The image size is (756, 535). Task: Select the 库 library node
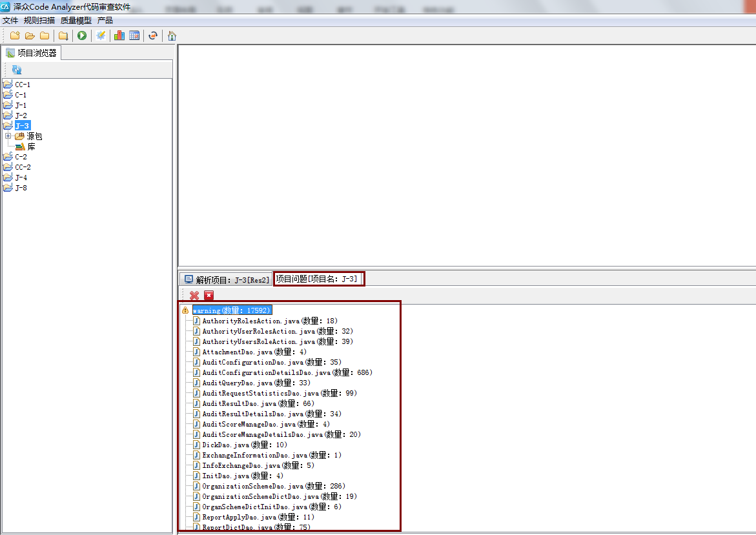tap(31, 146)
